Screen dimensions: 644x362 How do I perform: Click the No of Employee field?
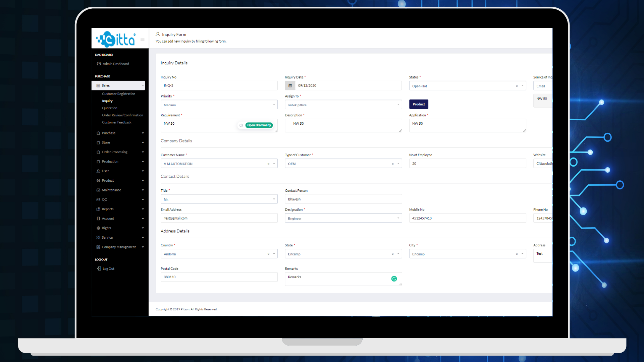[x=468, y=164]
